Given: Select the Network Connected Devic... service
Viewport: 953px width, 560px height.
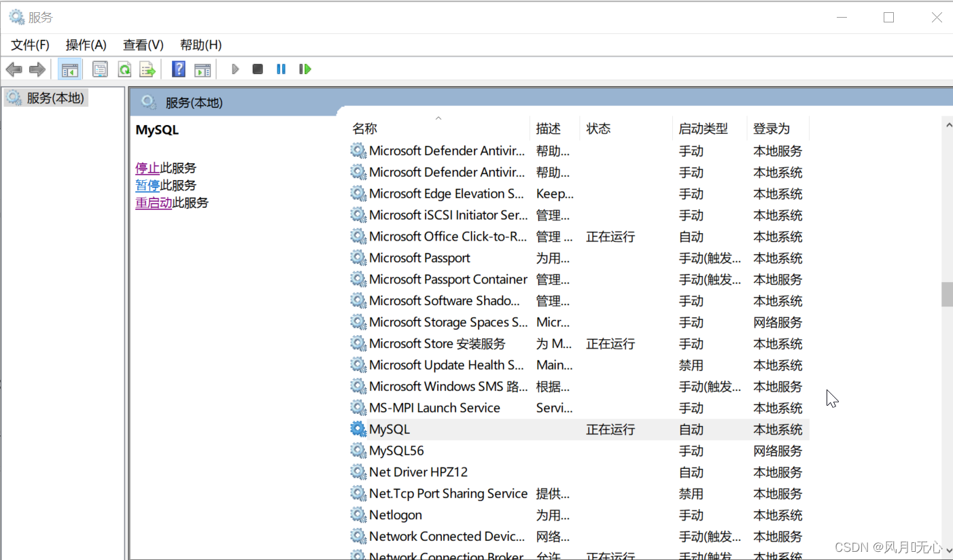Looking at the screenshot, I should point(578,536).
